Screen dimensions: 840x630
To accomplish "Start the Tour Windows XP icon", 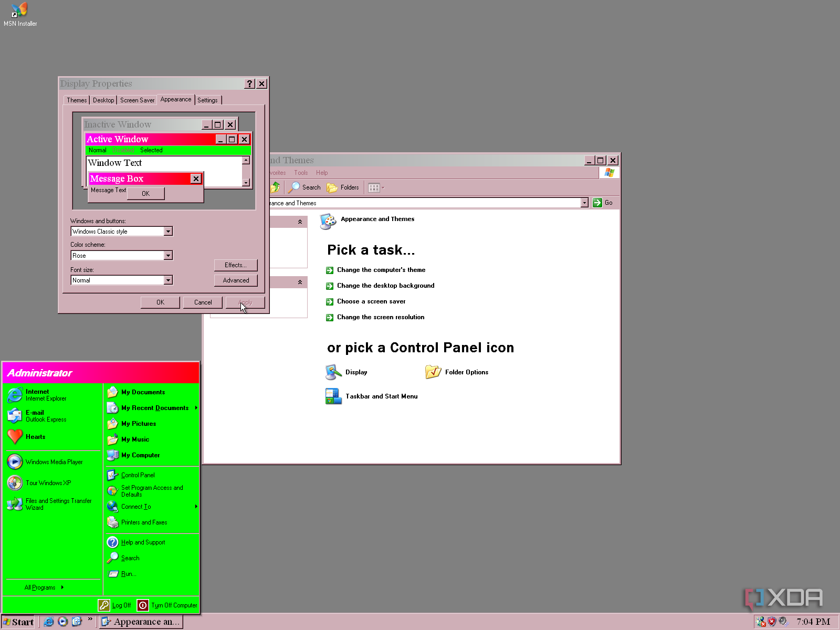I will click(x=15, y=483).
